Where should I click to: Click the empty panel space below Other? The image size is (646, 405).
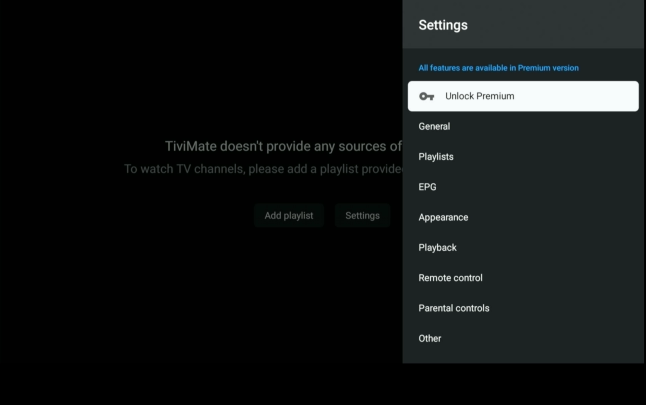pos(523,356)
